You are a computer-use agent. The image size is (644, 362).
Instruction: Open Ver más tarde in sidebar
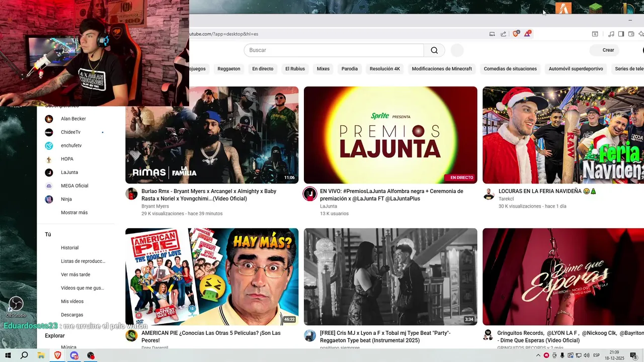point(75,275)
